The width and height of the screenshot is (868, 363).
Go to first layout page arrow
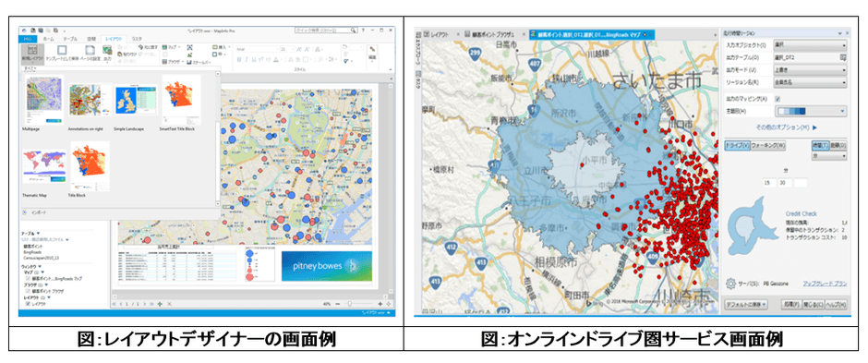pos(114,304)
